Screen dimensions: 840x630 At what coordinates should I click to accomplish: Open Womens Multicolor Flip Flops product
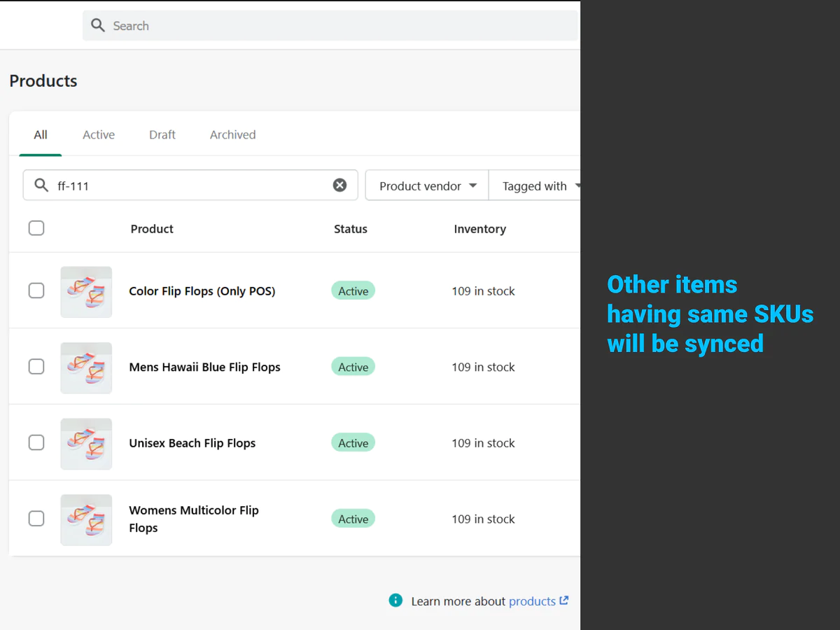194,519
